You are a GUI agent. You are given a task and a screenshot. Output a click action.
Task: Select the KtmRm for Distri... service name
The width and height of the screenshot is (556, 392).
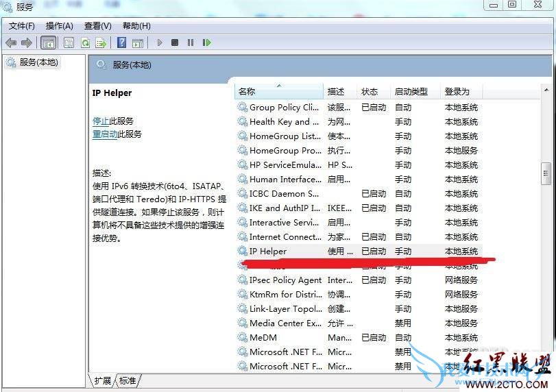point(286,295)
